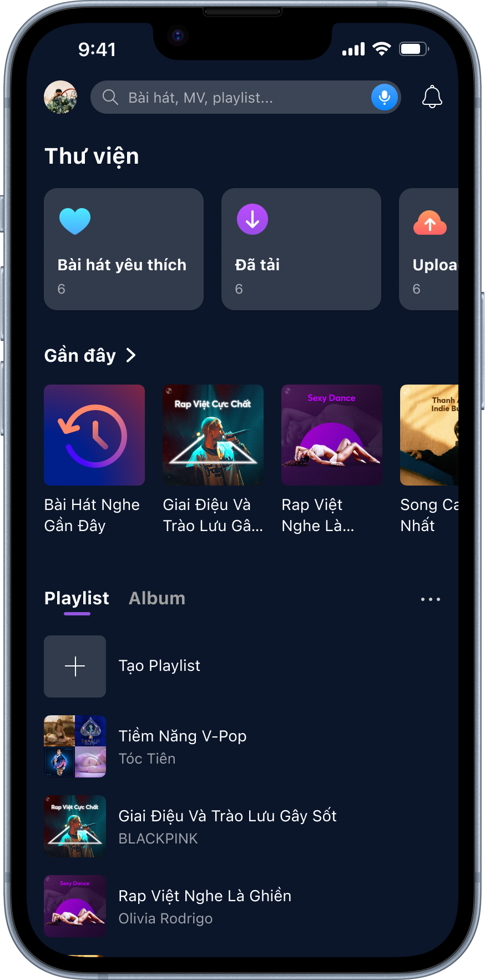
Task: Open Tiềm Năng V-Pop playlist
Action: 243,746
